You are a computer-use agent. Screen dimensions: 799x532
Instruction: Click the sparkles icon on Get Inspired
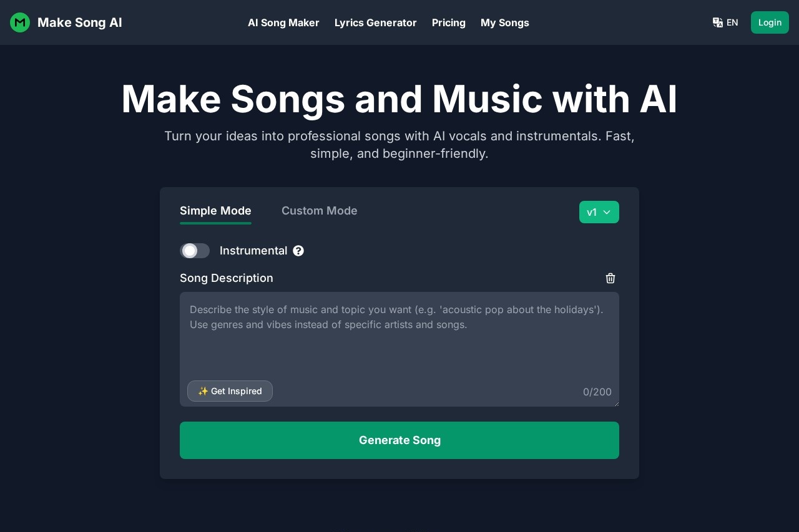(203, 391)
